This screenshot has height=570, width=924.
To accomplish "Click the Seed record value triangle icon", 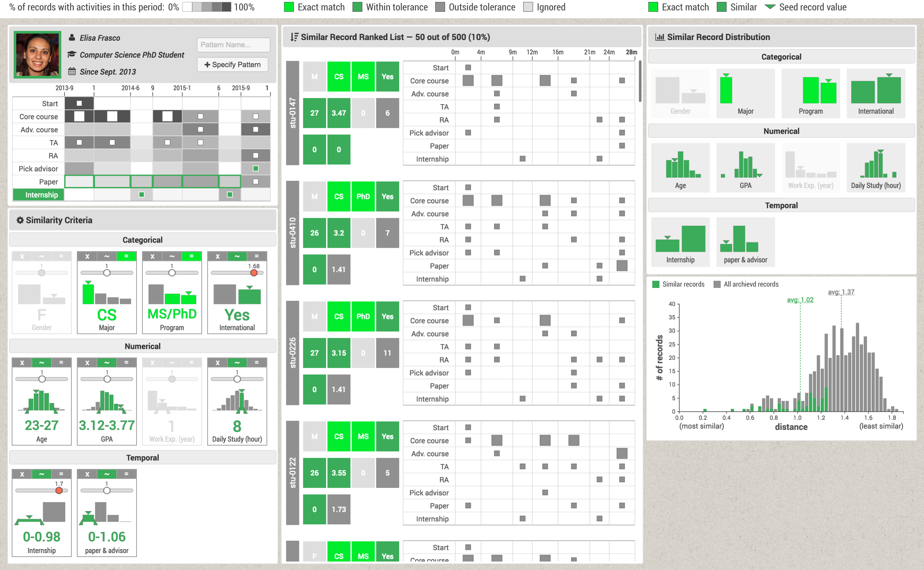I will (770, 7).
